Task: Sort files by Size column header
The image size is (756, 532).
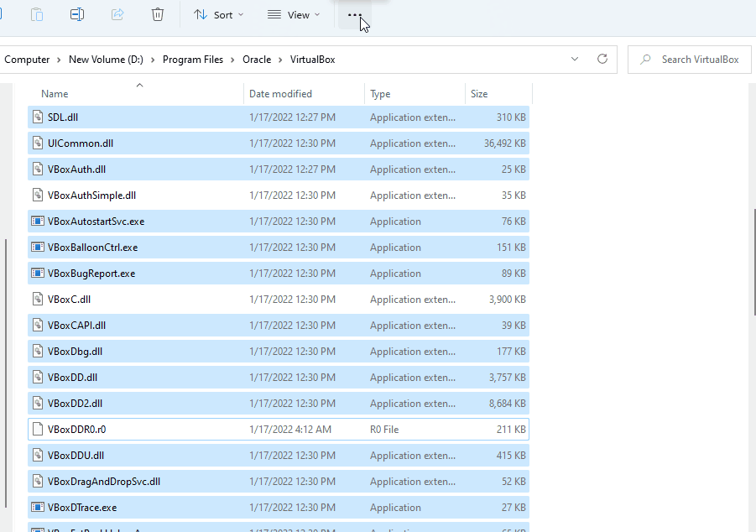Action: [479, 94]
